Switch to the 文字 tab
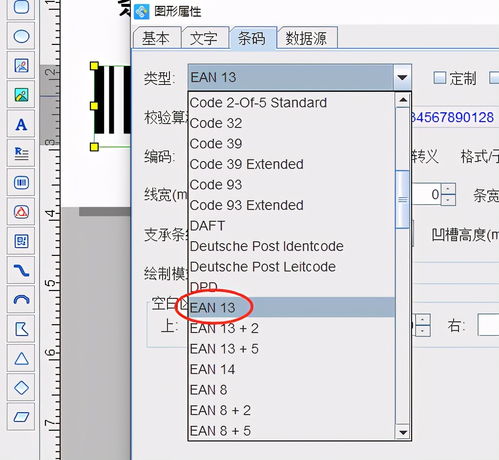This screenshot has height=460, width=499. (204, 38)
